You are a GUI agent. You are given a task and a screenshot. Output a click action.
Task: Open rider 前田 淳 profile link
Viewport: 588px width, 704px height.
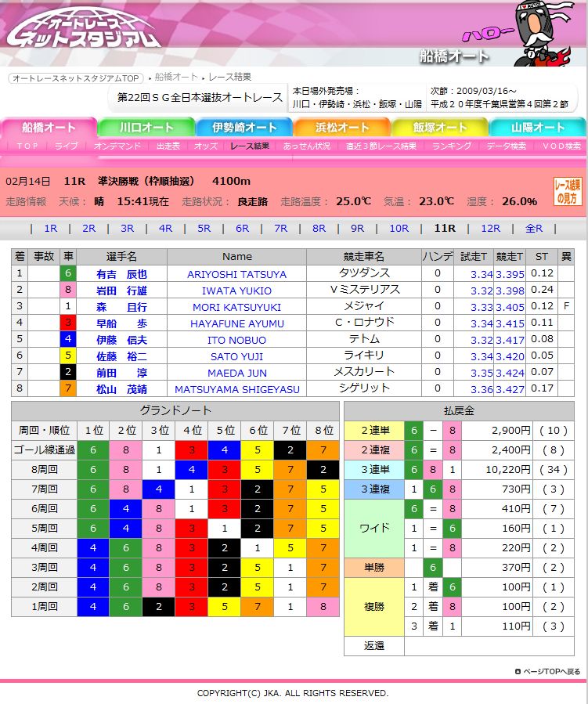point(121,373)
